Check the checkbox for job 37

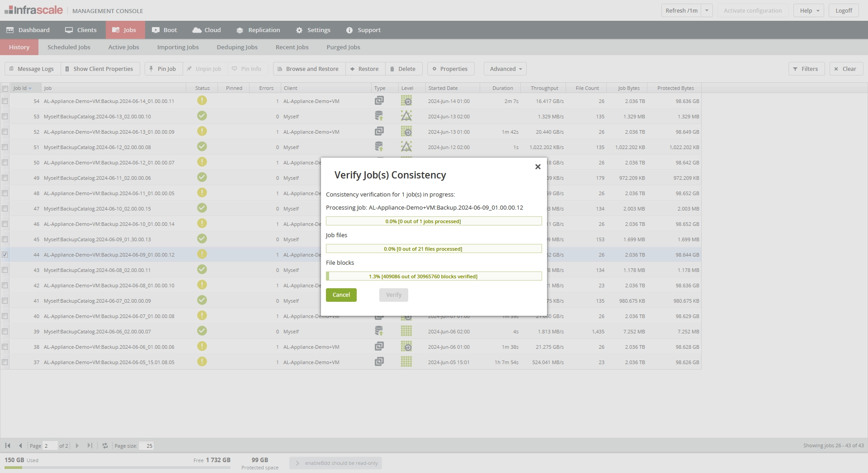(x=5, y=362)
